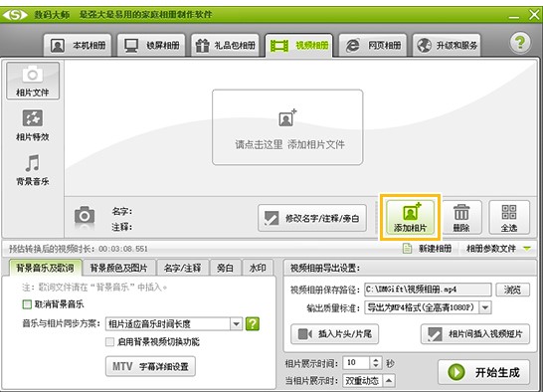The width and height of the screenshot is (543, 392).
Task: Toggle the 取消背景音乐 checkbox
Action: (27, 304)
